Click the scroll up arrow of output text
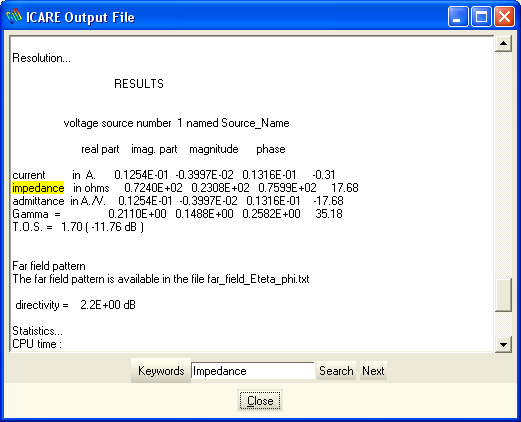521x422 pixels. point(503,43)
